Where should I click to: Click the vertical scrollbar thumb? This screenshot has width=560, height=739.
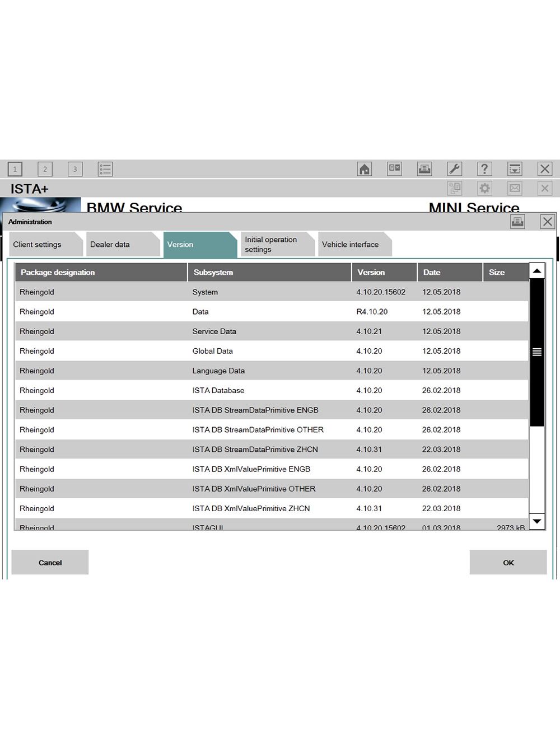537,352
